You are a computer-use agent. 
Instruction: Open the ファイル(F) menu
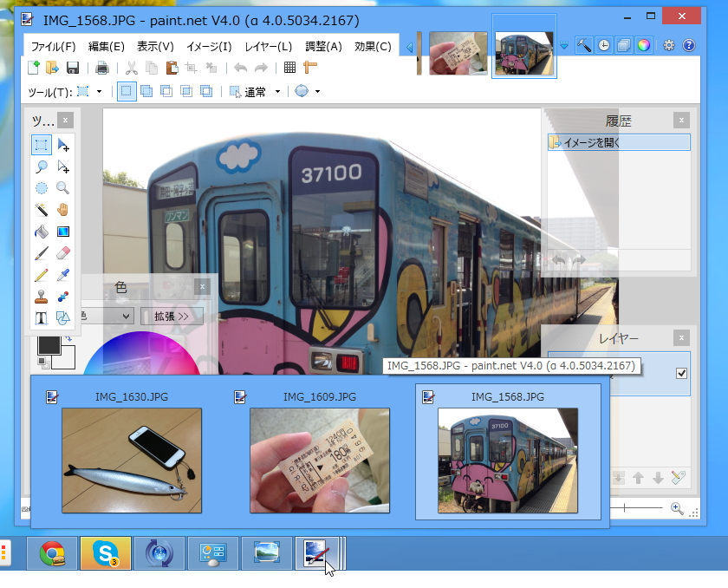click(53, 47)
